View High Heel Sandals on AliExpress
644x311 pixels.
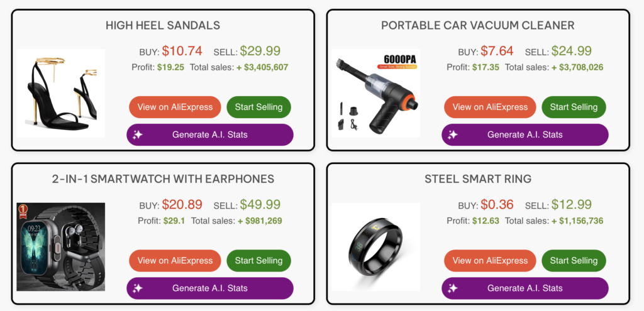(x=175, y=107)
